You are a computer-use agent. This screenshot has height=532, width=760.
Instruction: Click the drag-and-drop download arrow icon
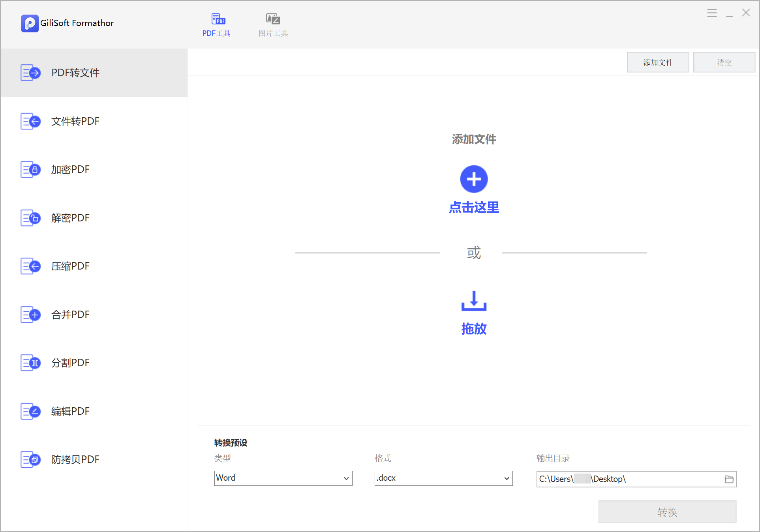pyautogui.click(x=474, y=301)
